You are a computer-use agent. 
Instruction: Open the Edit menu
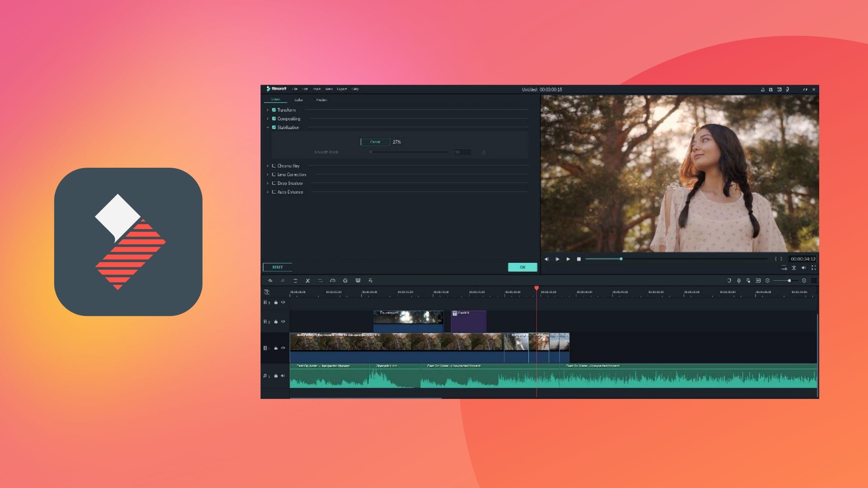point(305,89)
